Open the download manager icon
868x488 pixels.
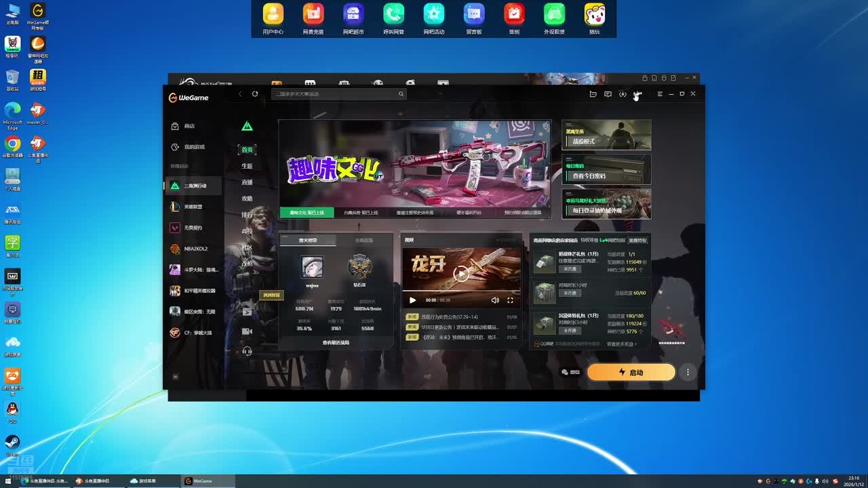(623, 94)
